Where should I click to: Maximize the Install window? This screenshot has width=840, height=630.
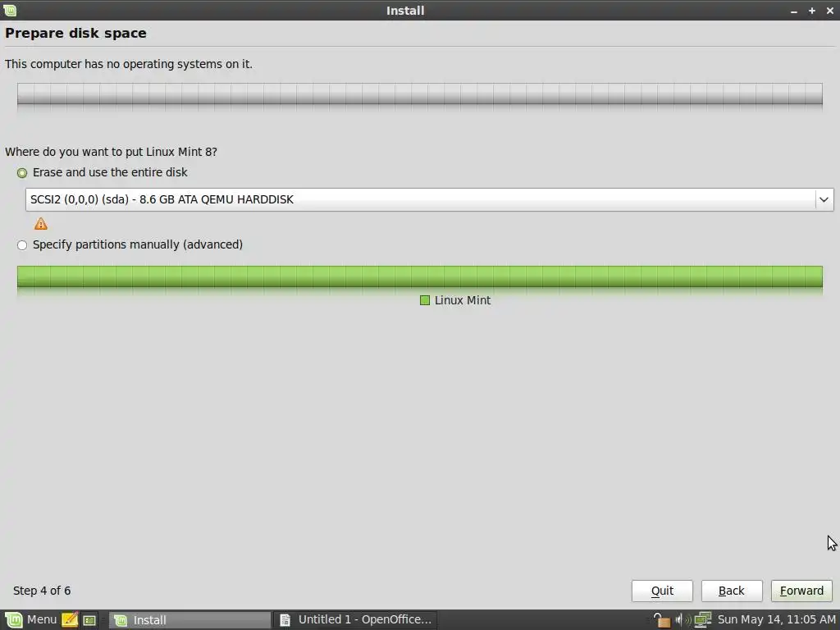coord(812,11)
